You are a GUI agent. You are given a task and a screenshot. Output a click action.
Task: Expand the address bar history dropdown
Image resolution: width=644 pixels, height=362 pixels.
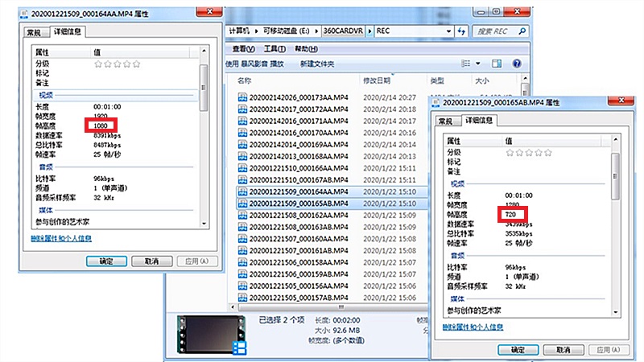(x=448, y=31)
